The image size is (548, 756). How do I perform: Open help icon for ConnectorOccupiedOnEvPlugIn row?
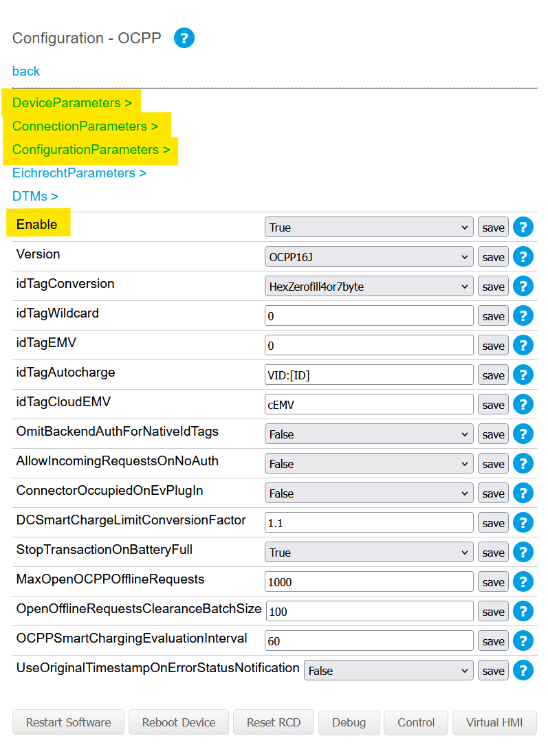point(523,493)
